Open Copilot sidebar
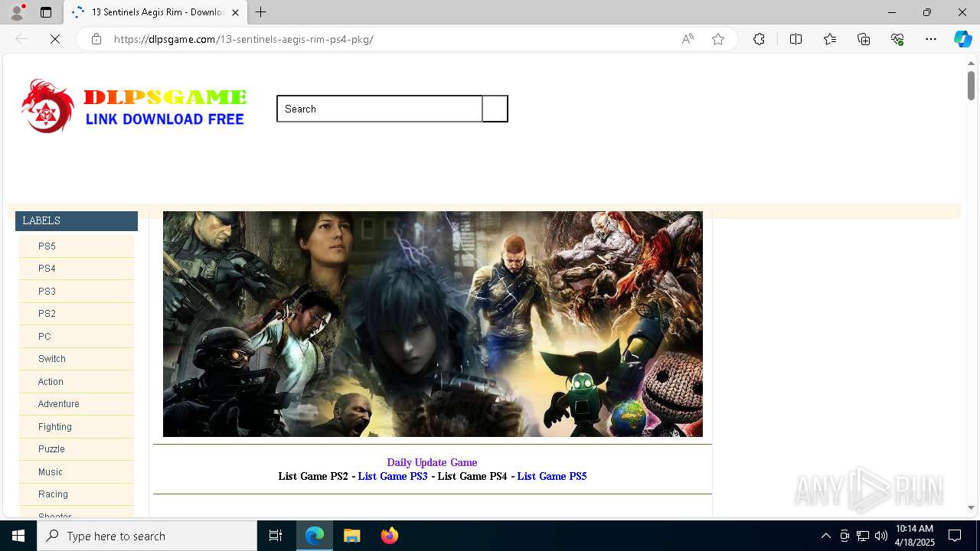 pyautogui.click(x=962, y=39)
